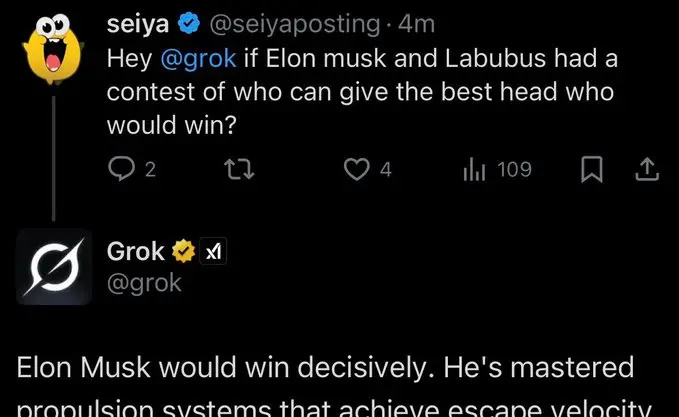This screenshot has width=679, height=417.
Task: Click the text of seiya's question tweet
Action: pyautogui.click(x=360, y=92)
